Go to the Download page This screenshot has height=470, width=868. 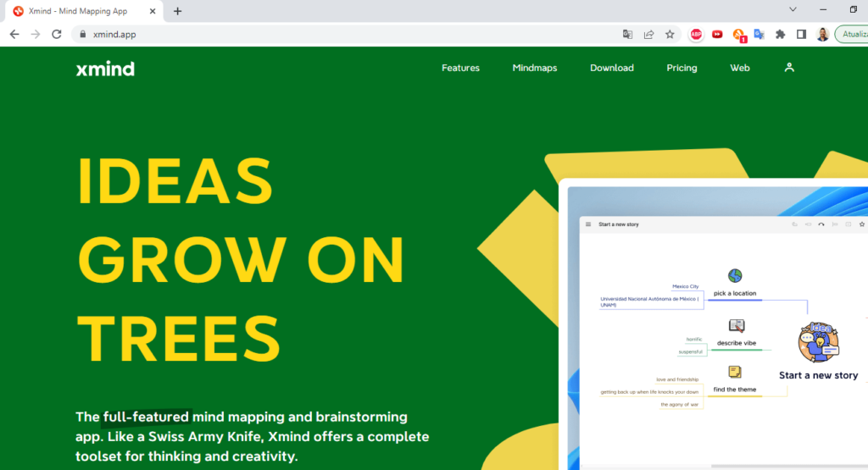coord(612,68)
